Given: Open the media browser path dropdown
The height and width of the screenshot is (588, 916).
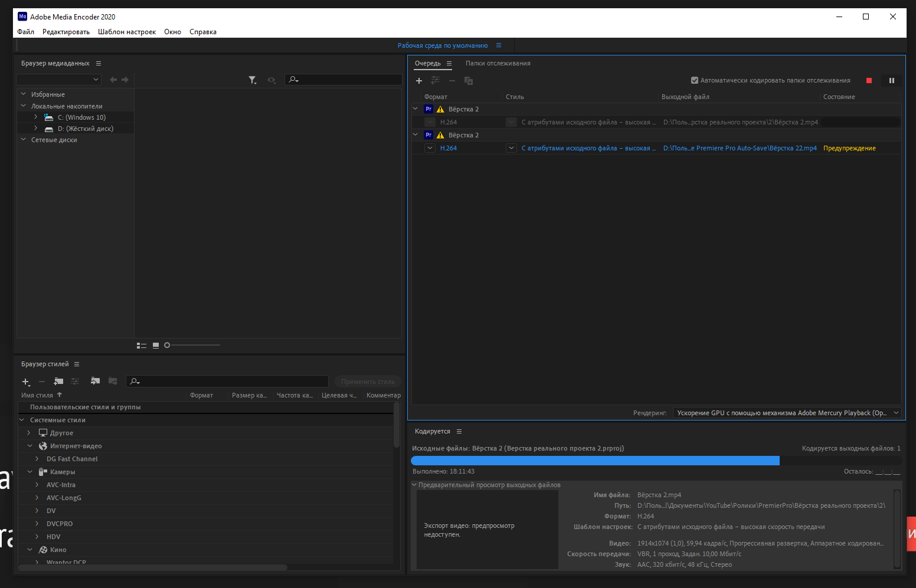Looking at the screenshot, I should 58,80.
